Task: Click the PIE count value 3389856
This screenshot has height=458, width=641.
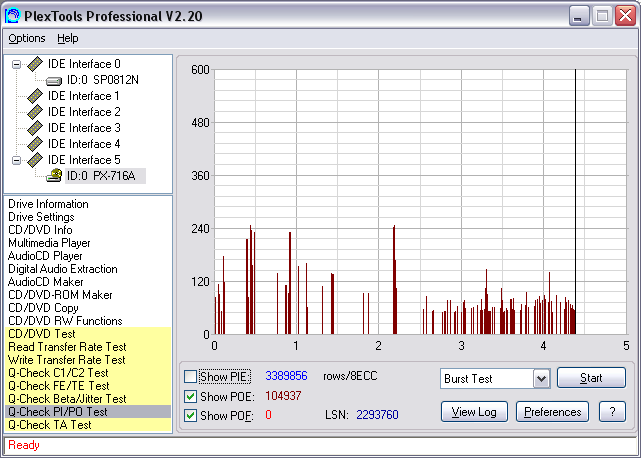Action: tap(286, 376)
